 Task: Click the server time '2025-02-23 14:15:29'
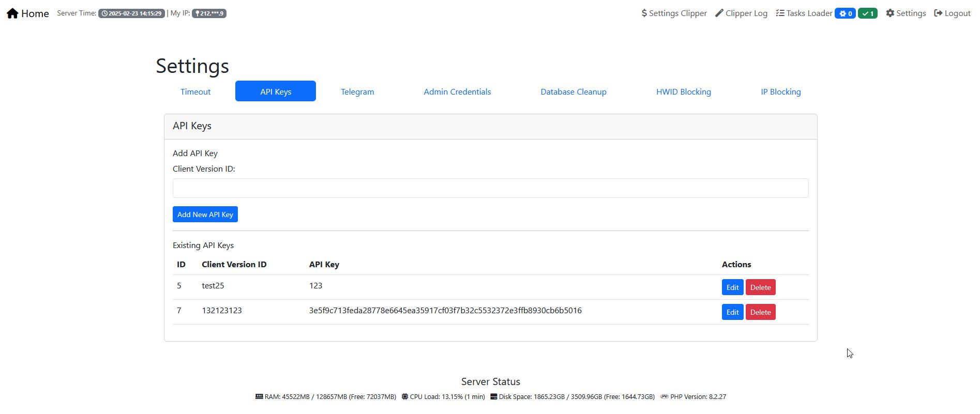[x=135, y=13]
